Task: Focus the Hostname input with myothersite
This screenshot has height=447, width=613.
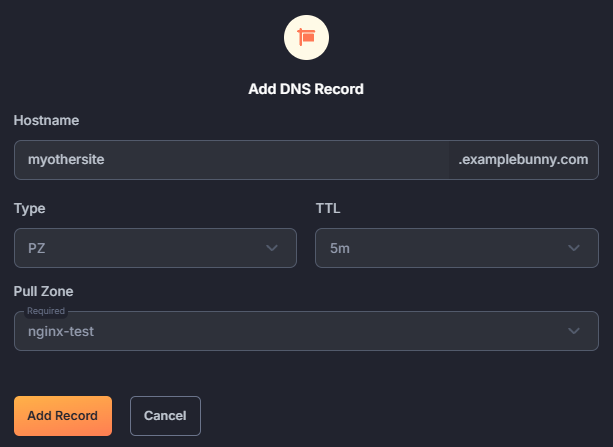Action: click(x=231, y=160)
